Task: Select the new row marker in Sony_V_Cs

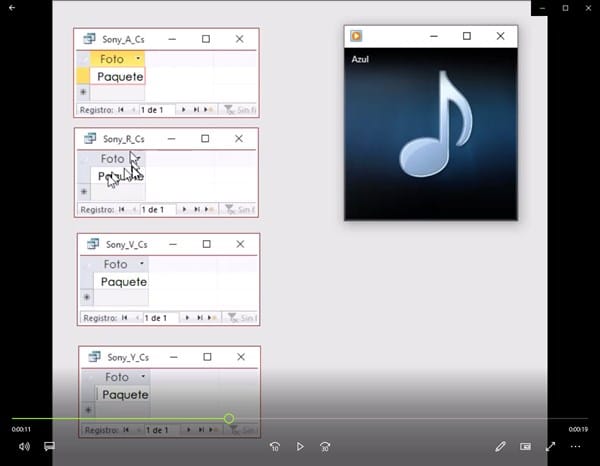Action: pos(87,297)
